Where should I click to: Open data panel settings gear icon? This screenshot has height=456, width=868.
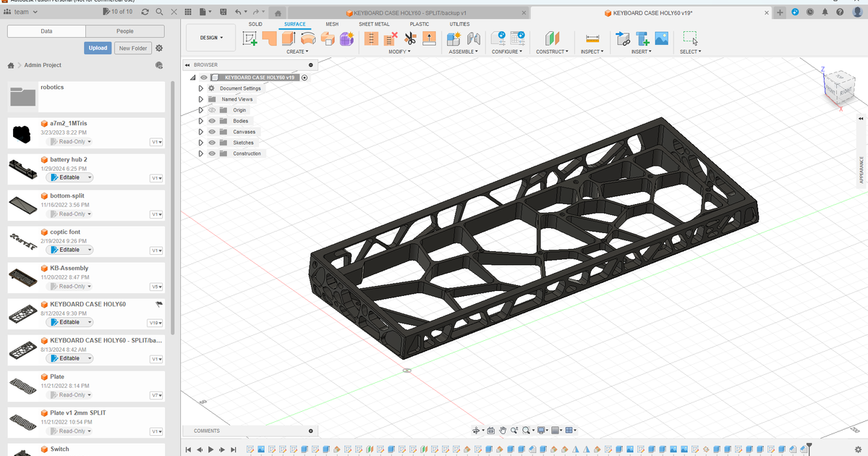coord(159,48)
